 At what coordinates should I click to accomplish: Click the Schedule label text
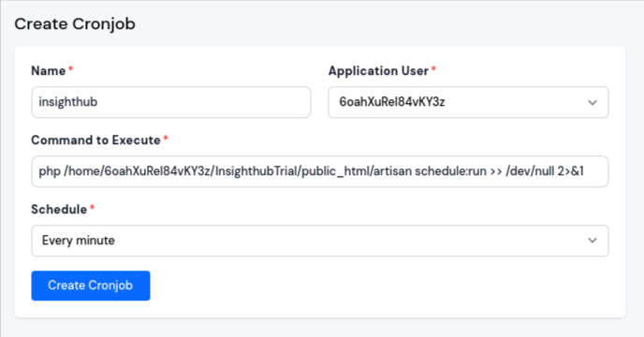pos(59,209)
